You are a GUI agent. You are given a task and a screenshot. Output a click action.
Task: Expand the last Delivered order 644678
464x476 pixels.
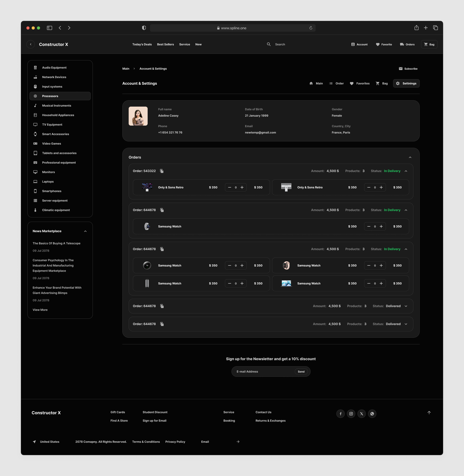tap(406, 324)
